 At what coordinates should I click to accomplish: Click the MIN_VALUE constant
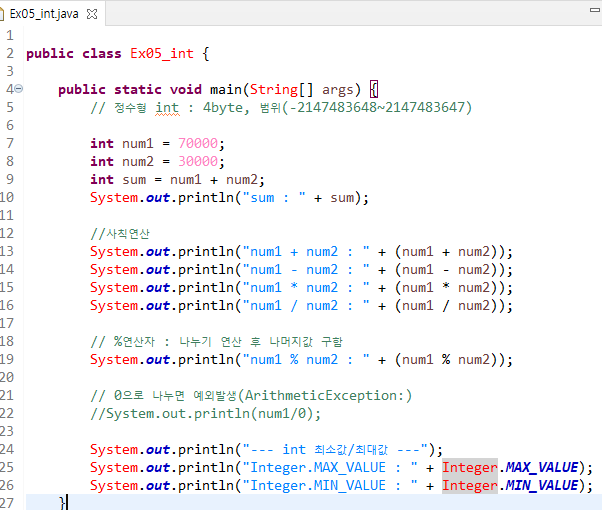click(542, 485)
